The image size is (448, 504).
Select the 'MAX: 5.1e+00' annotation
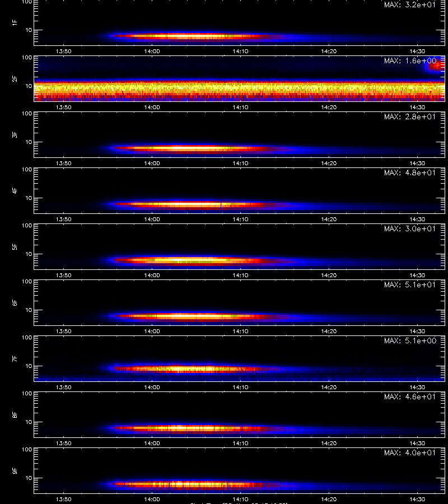coord(410,340)
